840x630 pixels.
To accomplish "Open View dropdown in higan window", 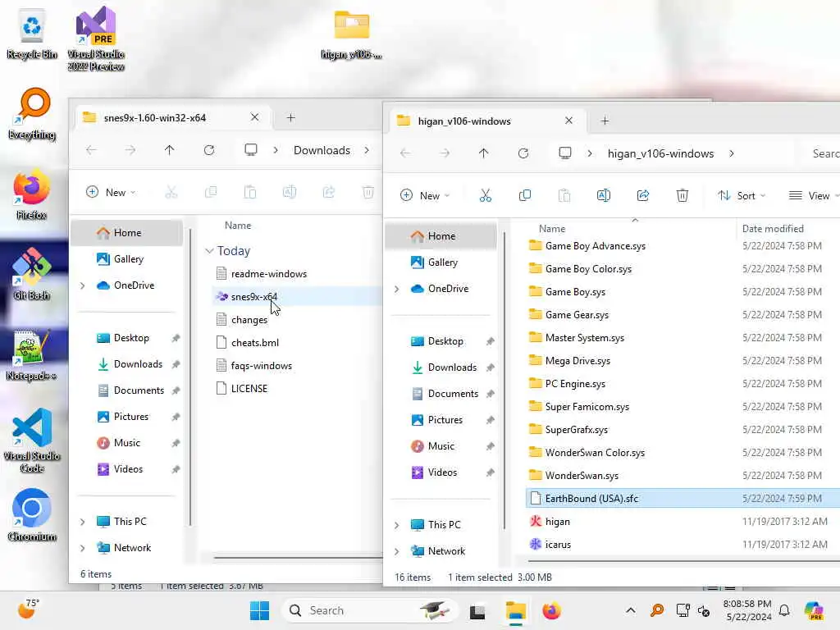I will (x=813, y=195).
